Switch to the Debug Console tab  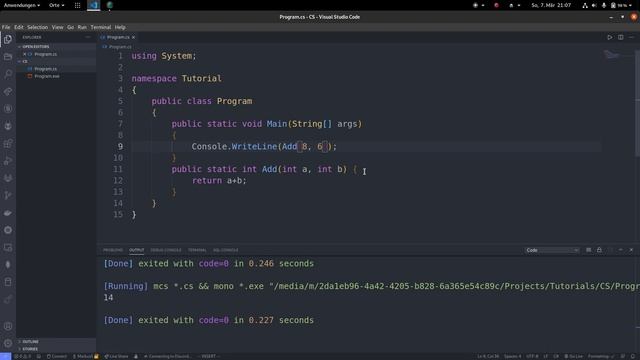coord(166,250)
